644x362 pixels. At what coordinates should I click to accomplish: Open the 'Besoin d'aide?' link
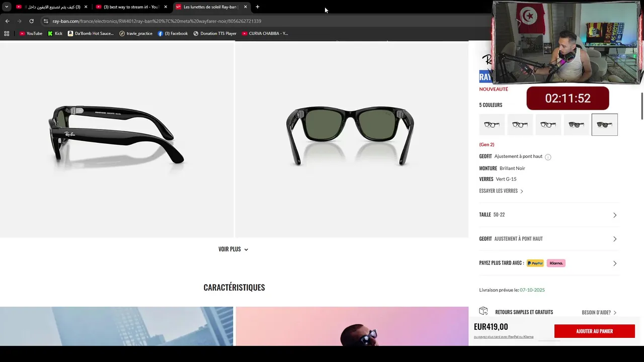599,313
